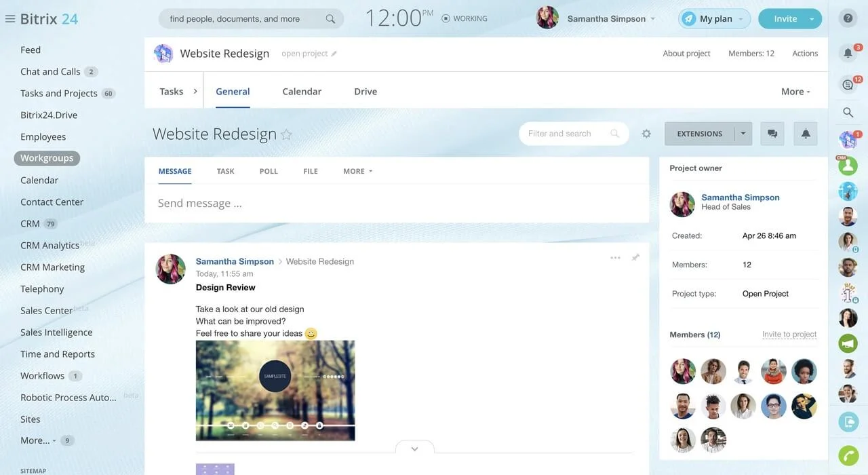The width and height of the screenshot is (868, 475).
Task: Open the hamburger menu beside Bitrix 24
Action: tap(10, 19)
